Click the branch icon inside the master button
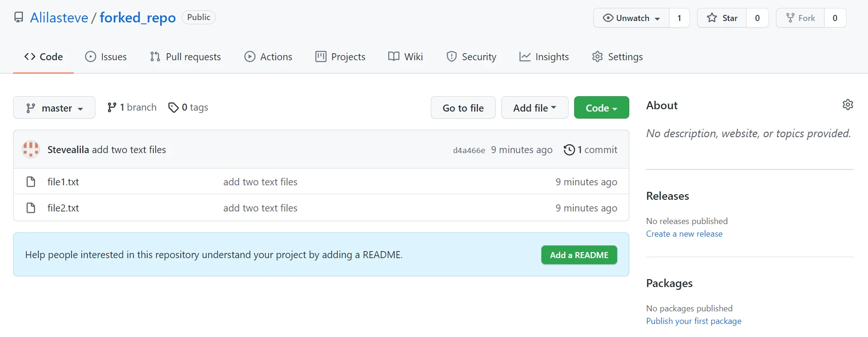The image size is (868, 337). pyautogui.click(x=31, y=108)
